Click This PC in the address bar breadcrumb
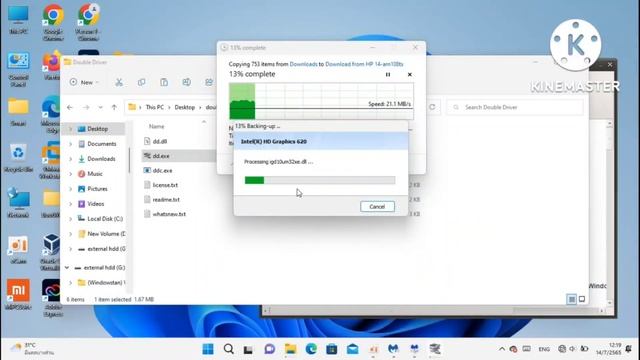The width and height of the screenshot is (640, 360). point(155,107)
